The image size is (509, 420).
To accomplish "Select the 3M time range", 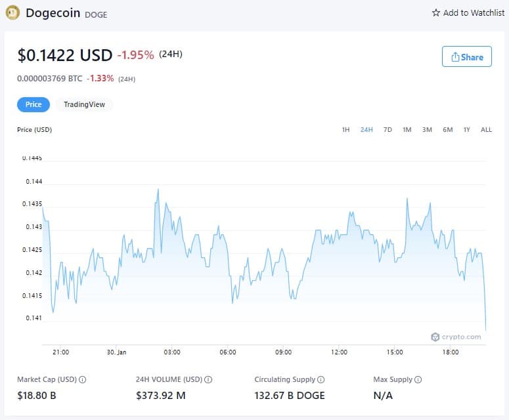I will coord(427,130).
